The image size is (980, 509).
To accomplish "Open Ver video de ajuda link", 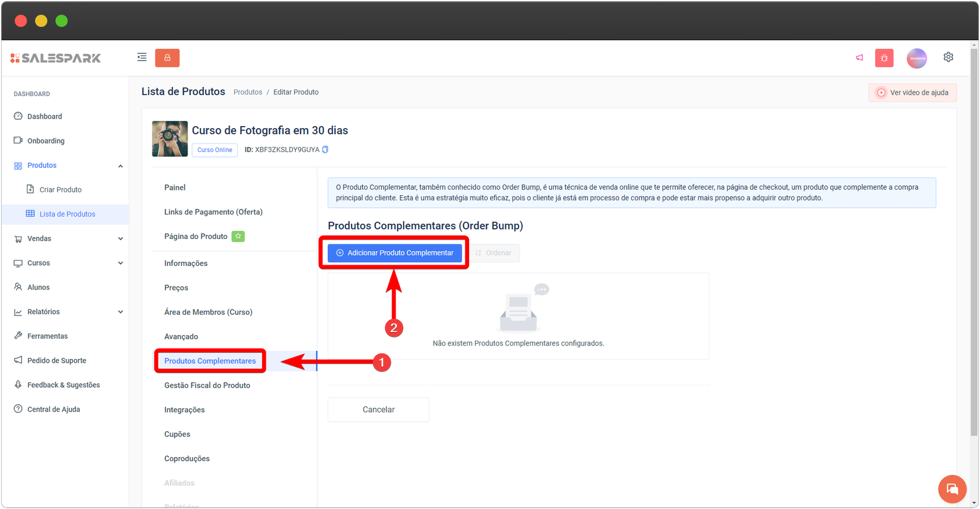I will [x=913, y=92].
